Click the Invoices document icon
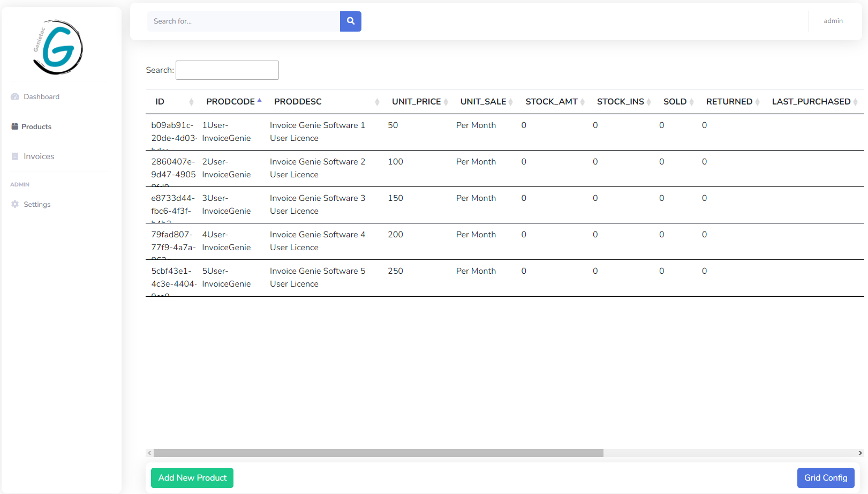 point(15,156)
